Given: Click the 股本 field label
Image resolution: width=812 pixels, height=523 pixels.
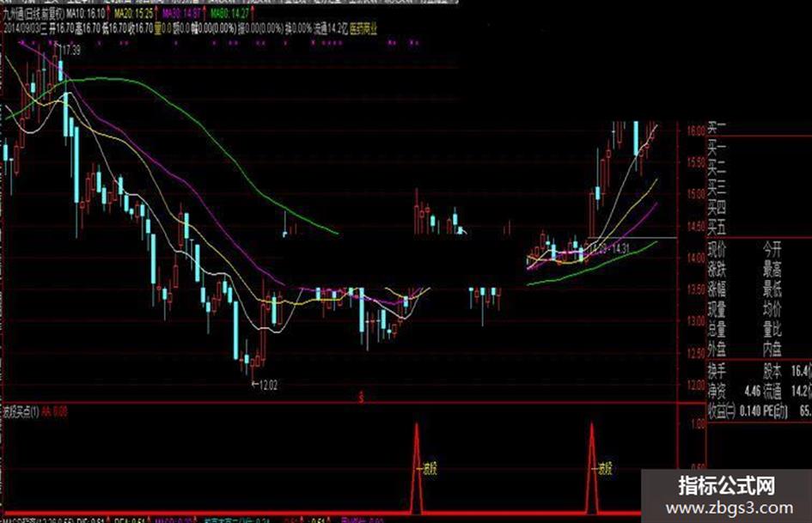Looking at the screenshot, I should 772,371.
